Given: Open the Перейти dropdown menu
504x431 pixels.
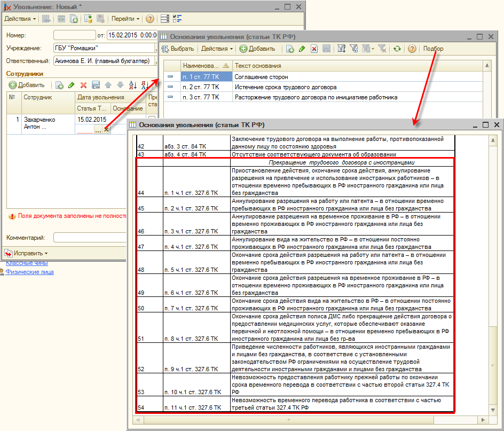Looking at the screenshot, I should [x=125, y=19].
